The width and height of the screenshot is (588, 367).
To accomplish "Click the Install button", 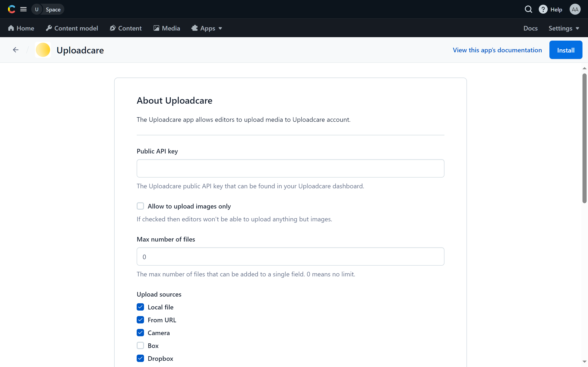I will coord(566,50).
